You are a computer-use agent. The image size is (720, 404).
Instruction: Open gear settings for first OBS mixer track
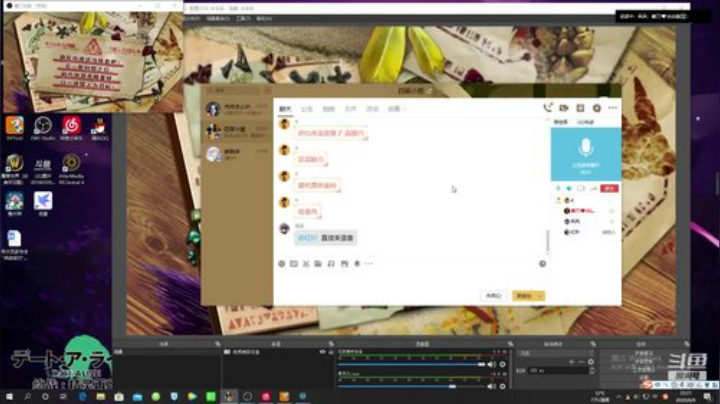pos(502,365)
